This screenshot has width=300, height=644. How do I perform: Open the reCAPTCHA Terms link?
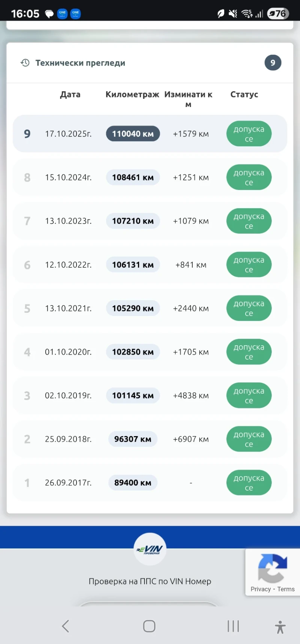tap(286, 589)
